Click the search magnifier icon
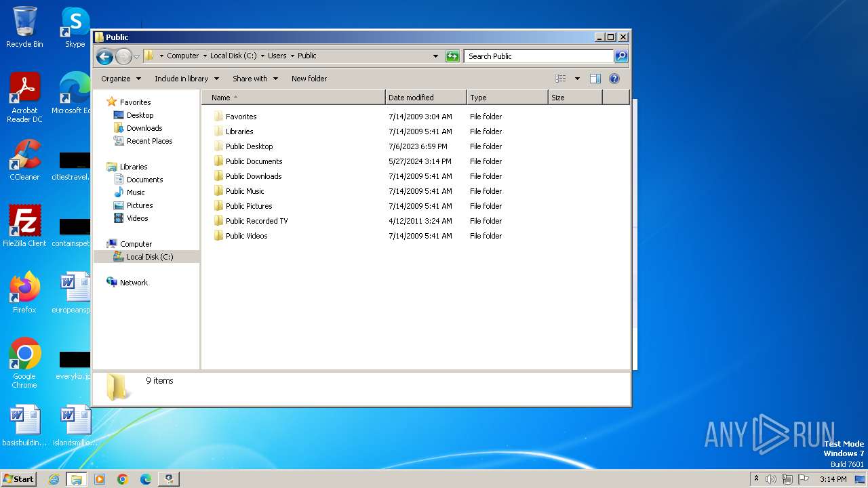The height and width of the screenshot is (488, 868). [x=620, y=56]
